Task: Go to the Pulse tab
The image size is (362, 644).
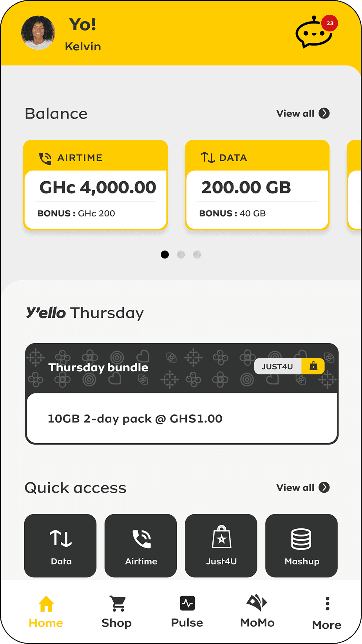Action: (187, 611)
